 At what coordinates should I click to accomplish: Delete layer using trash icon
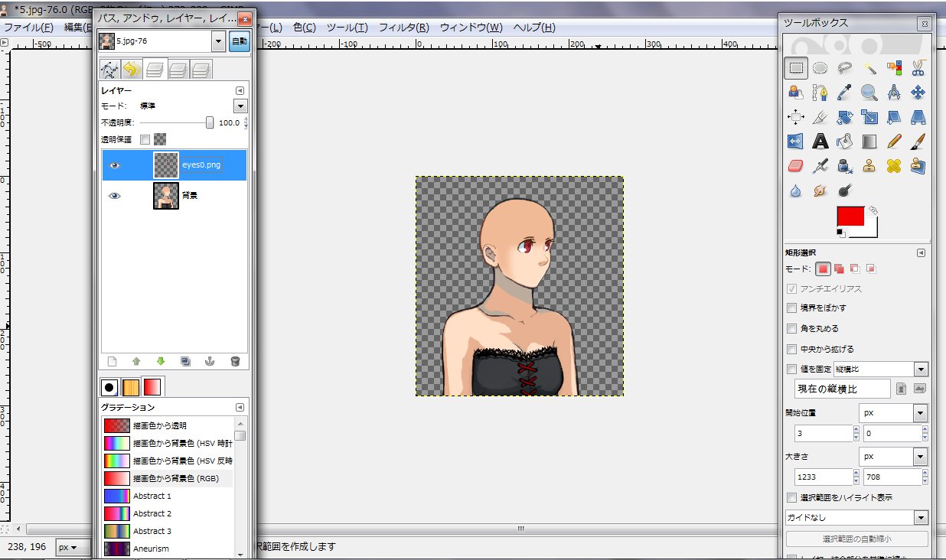[x=235, y=361]
